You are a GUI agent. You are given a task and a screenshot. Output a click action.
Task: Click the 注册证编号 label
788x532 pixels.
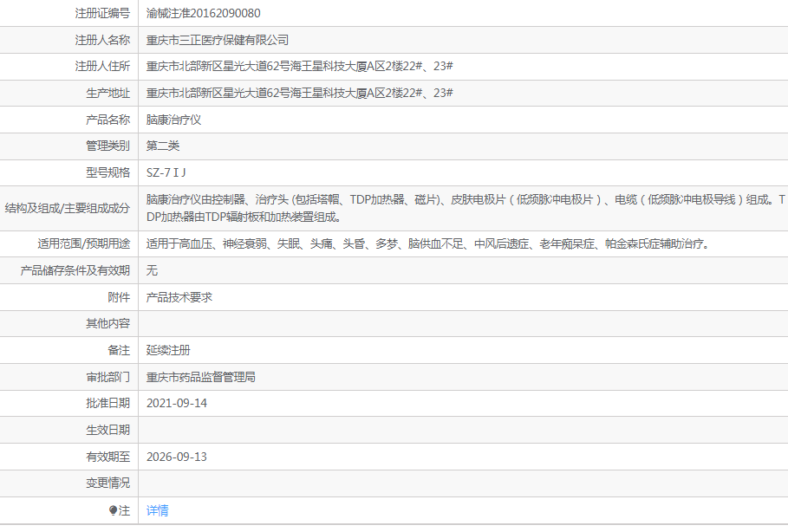[x=102, y=13]
